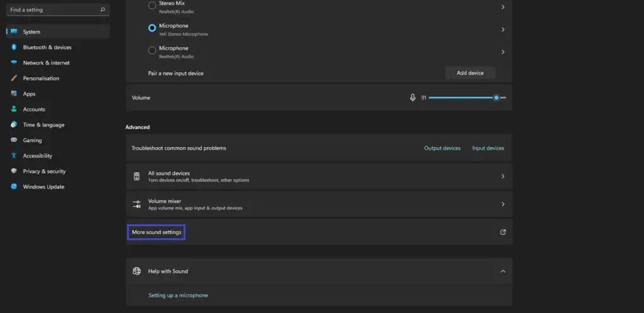Expand Stereo Mix device properties chevron
This screenshot has height=313, width=644.
(x=502, y=7)
